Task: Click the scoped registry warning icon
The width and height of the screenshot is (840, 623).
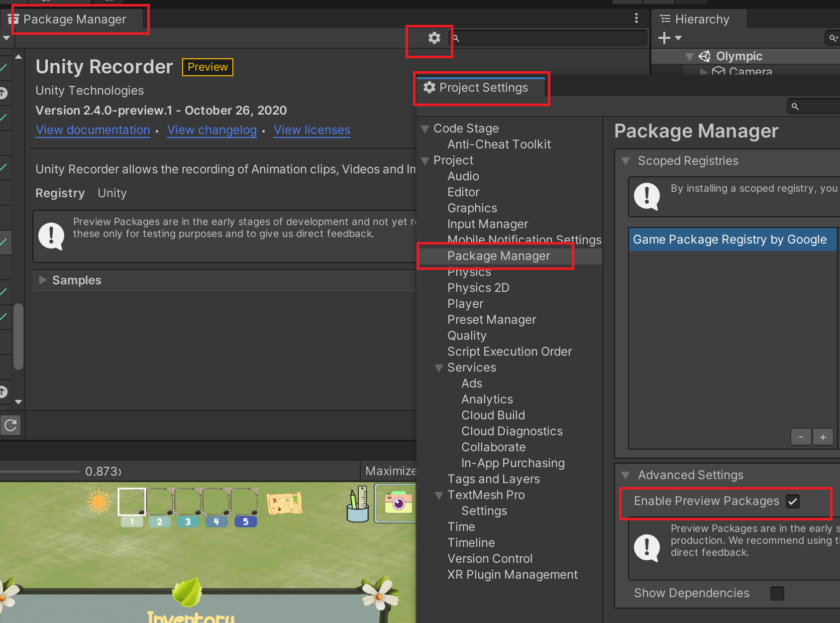Action: (x=646, y=196)
